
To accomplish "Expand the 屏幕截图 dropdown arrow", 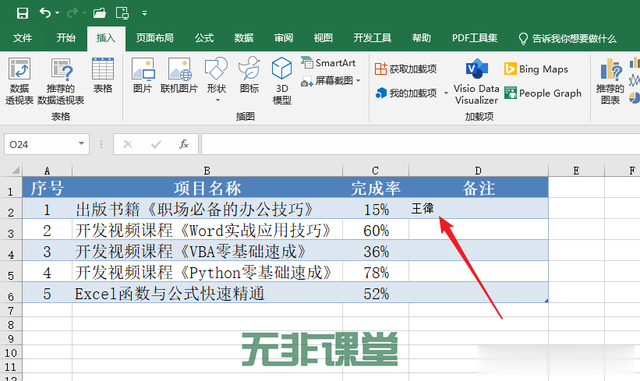I will [x=358, y=81].
